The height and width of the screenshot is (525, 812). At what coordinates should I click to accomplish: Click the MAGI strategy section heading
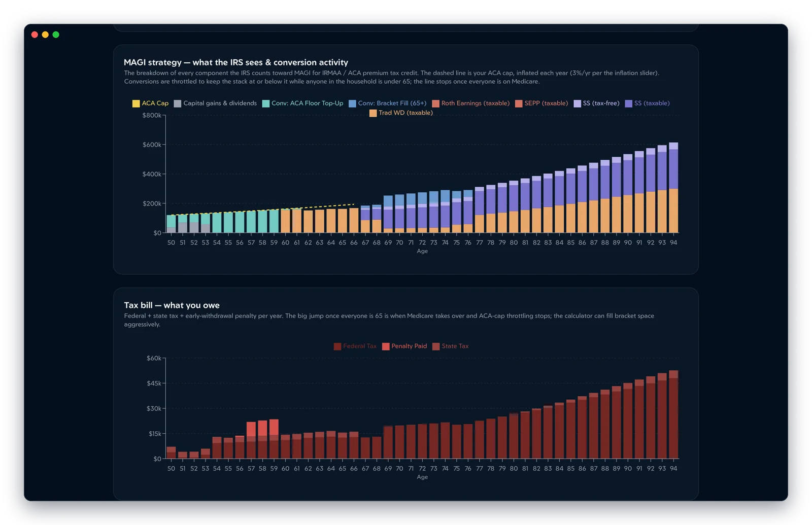point(236,62)
